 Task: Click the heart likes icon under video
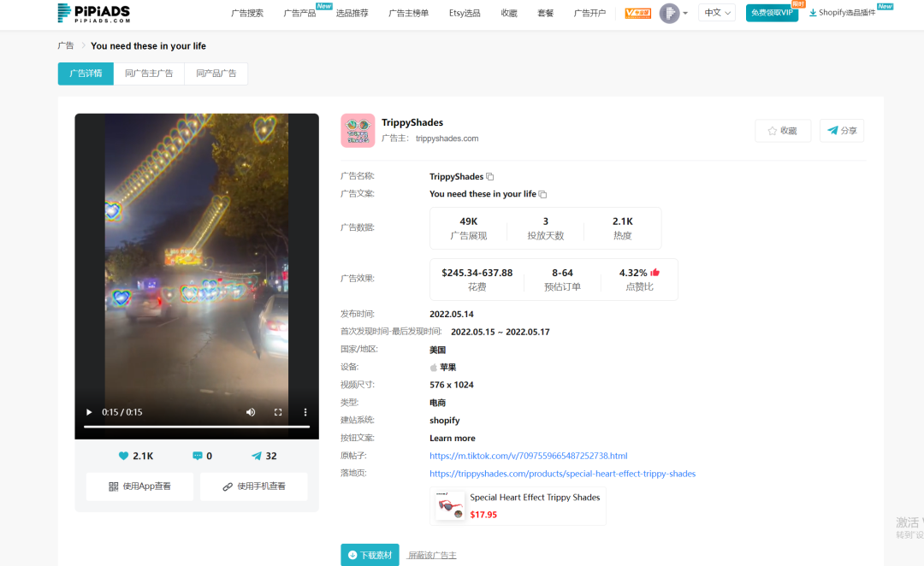coord(123,456)
